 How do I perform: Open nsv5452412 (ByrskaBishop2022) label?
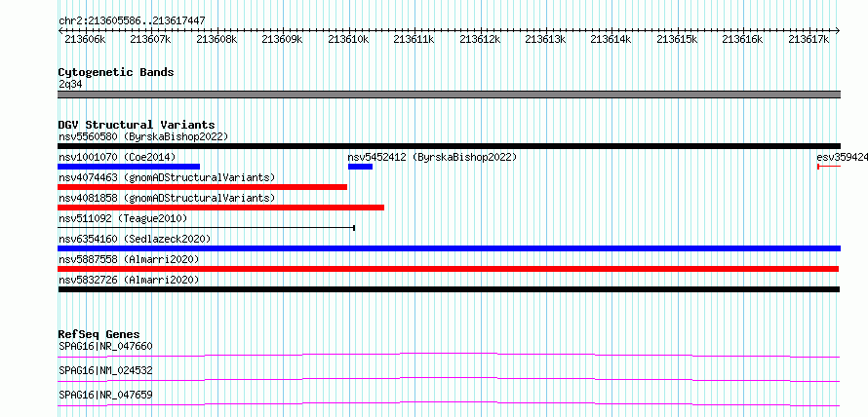432,157
